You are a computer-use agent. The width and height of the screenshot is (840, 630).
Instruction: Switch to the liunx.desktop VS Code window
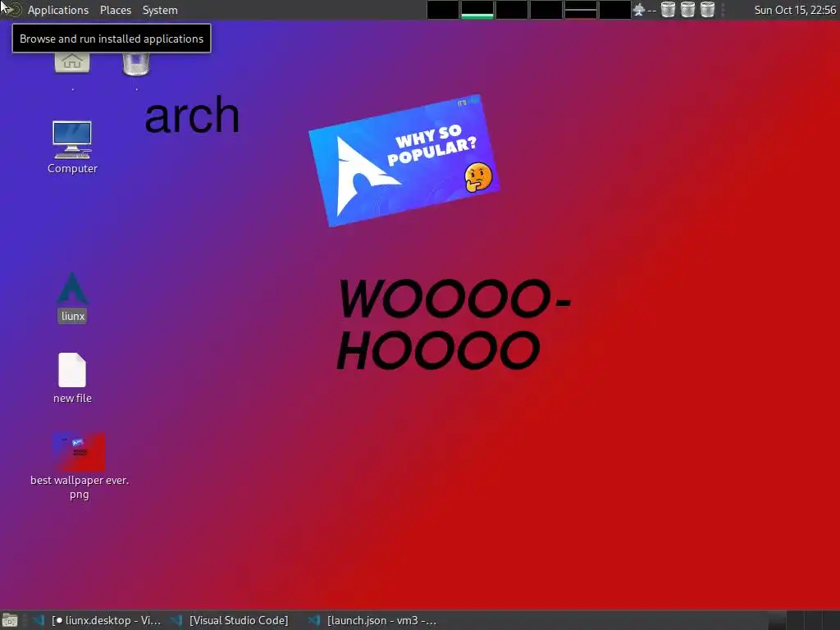click(98, 620)
